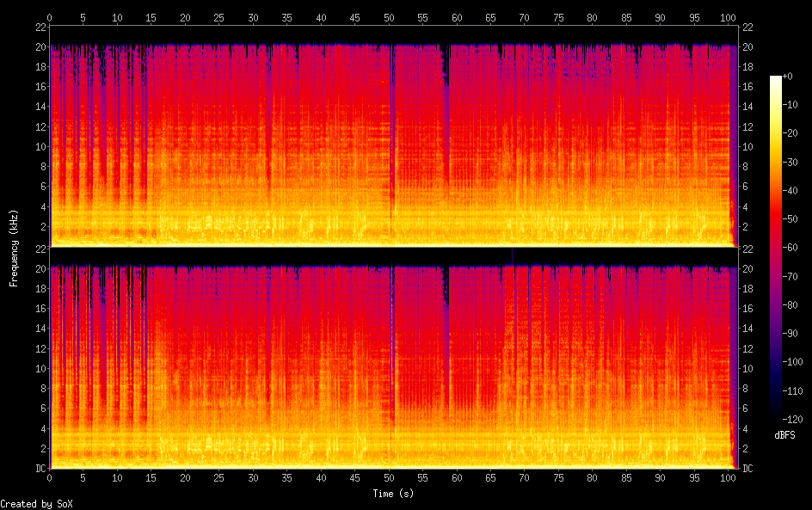Click the "100" tick on the bottom time axis
This screenshot has width=812, height=510.
pos(728,478)
